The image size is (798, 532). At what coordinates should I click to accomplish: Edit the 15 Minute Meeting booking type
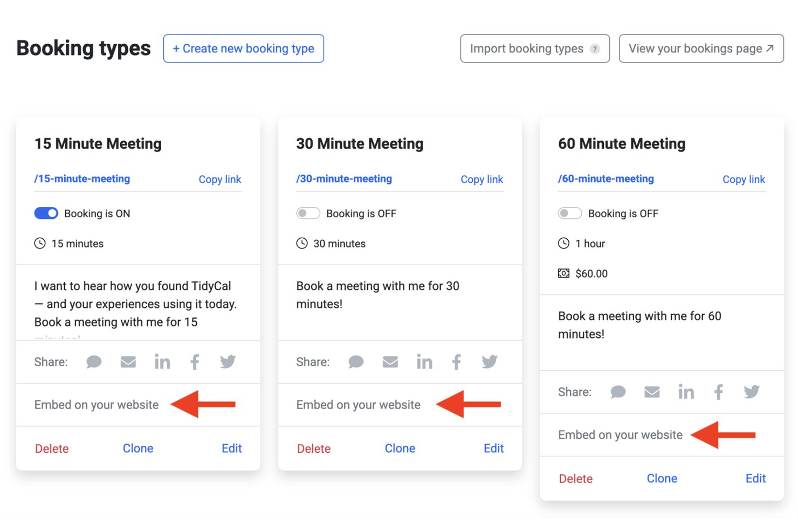coord(232,448)
